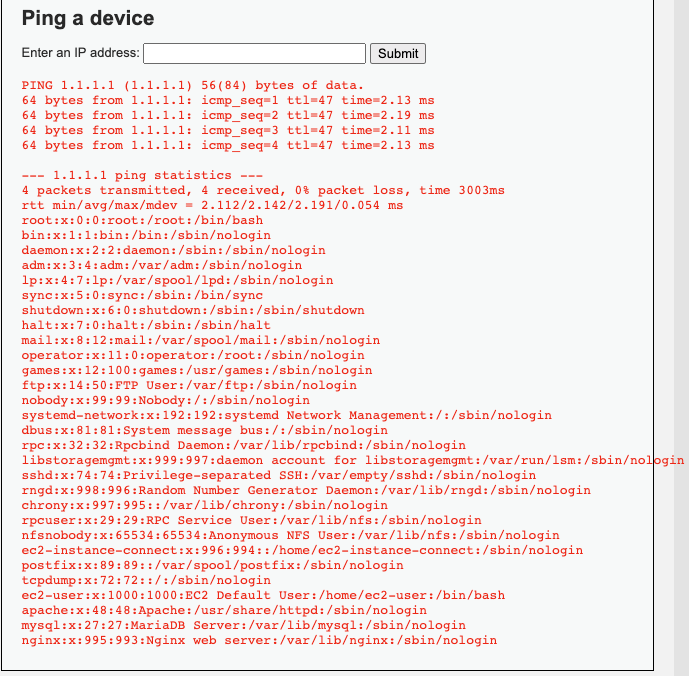Click the 'PING 1.1.1.1 (1.1.1.1) 56(84) bytes' line

(193, 85)
